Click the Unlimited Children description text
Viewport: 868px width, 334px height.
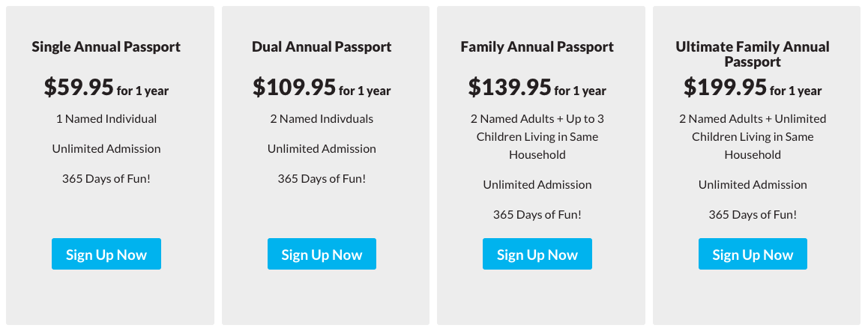pyautogui.click(x=753, y=136)
